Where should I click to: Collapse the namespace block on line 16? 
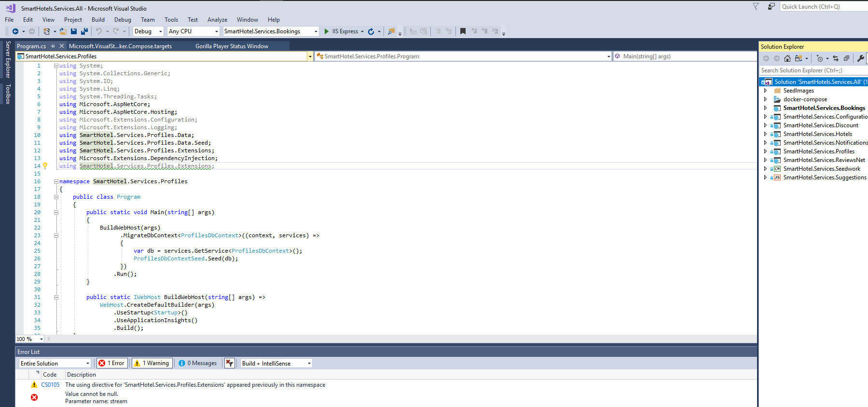click(56, 181)
